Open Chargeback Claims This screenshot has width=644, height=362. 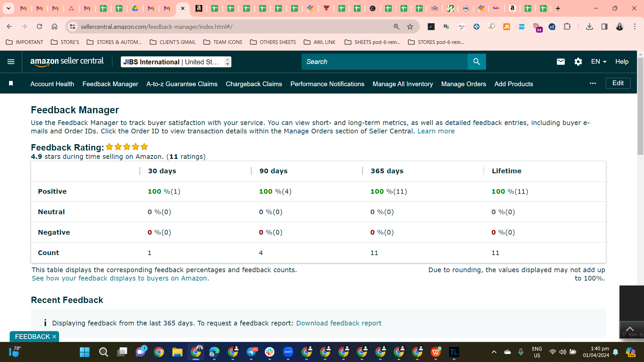coord(254,84)
